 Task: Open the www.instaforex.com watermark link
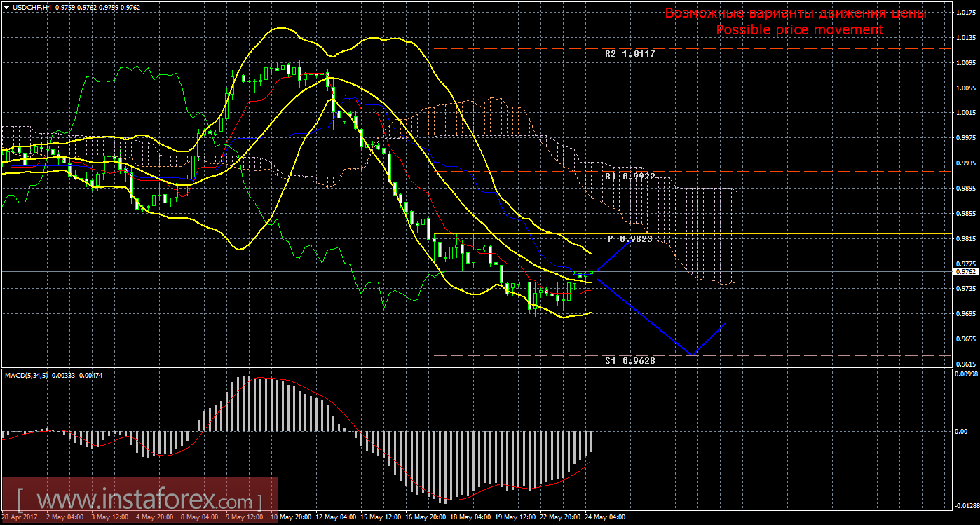point(139,501)
